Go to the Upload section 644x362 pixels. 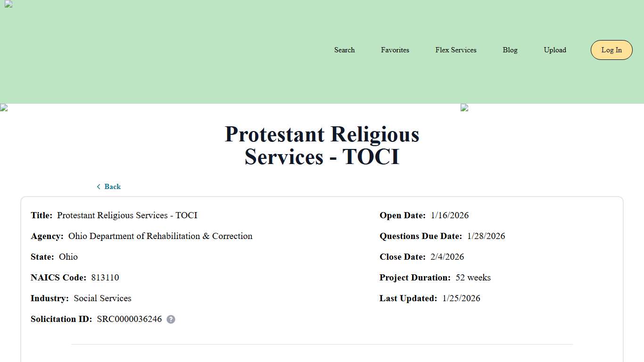coord(554,50)
